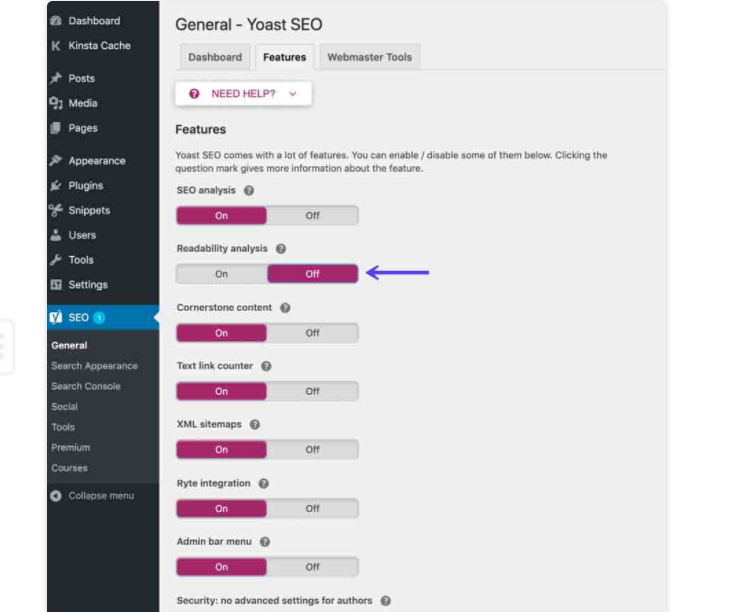Image resolution: width=736 pixels, height=612 pixels.
Task: Turn Readability analysis On
Action: (x=222, y=274)
